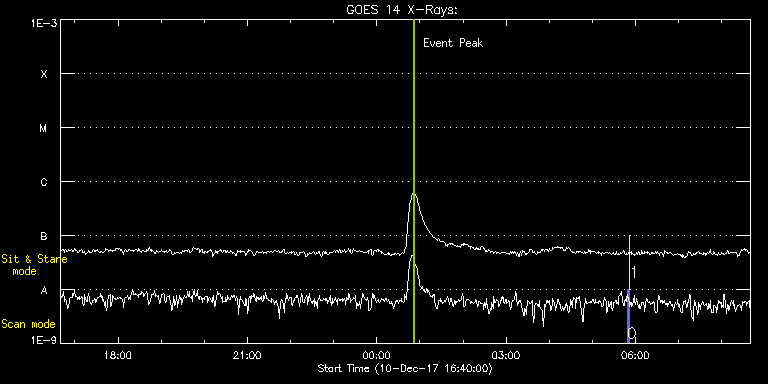Click the '1E-9' y-axis label

coord(44,340)
